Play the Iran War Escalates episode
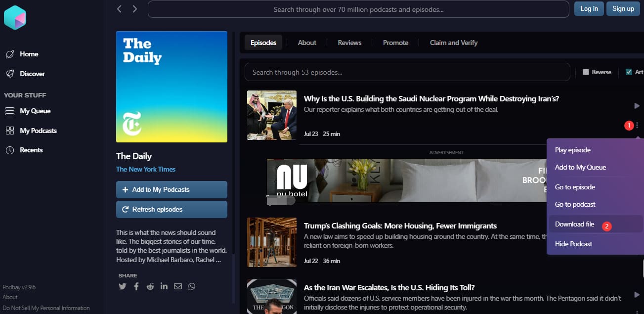This screenshot has height=314, width=644. [637, 295]
